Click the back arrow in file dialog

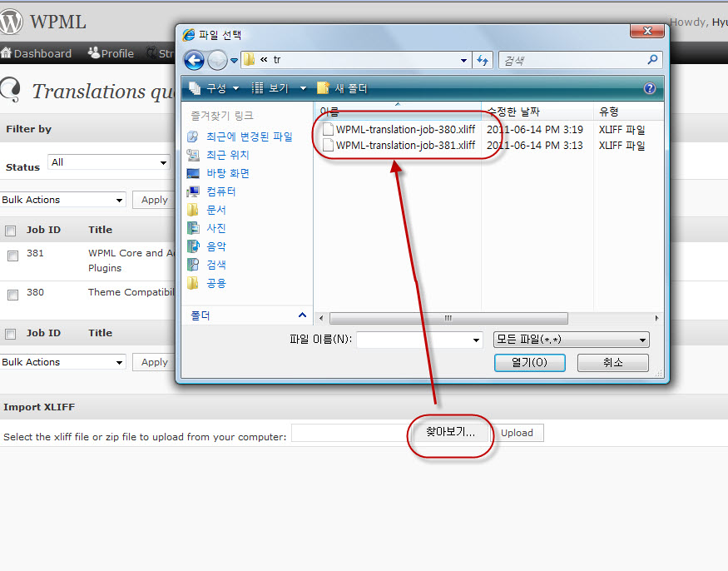pyautogui.click(x=194, y=60)
